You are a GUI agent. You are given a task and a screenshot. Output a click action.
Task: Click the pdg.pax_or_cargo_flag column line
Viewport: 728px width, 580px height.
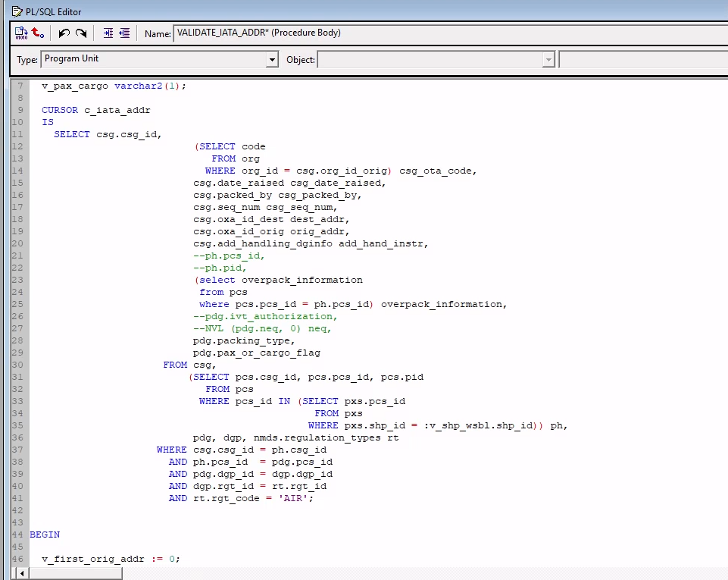(x=256, y=353)
